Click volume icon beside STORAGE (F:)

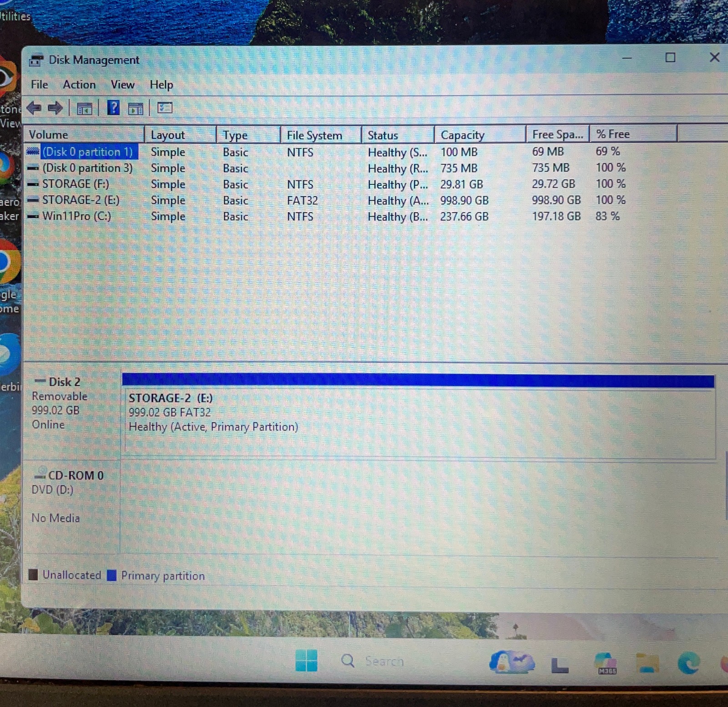click(x=33, y=184)
